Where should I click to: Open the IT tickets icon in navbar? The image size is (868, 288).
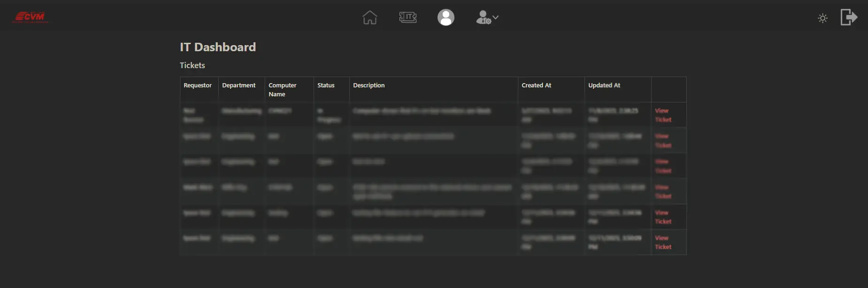(408, 17)
